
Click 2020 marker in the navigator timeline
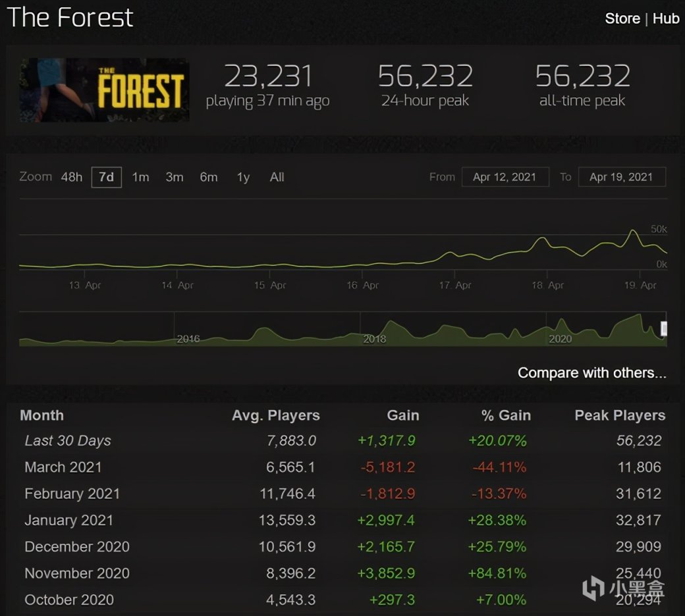point(560,339)
